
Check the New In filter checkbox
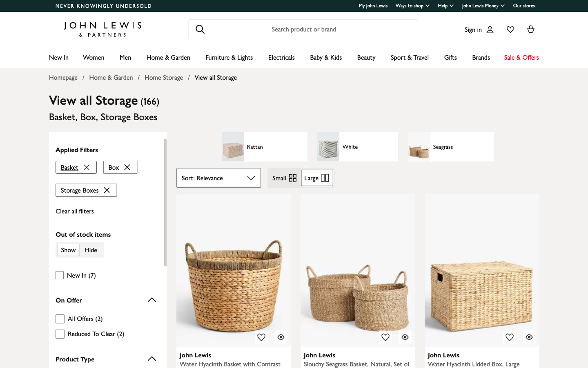click(60, 275)
